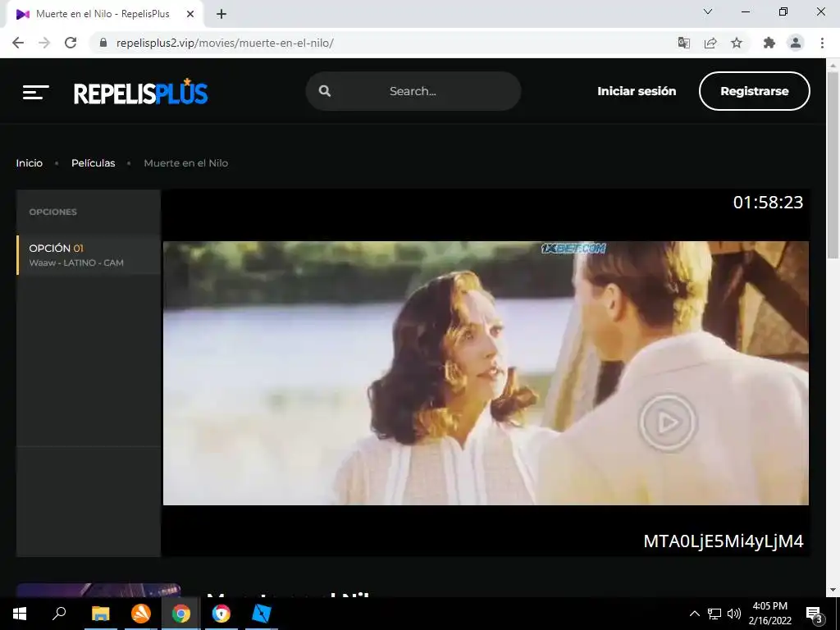The width and height of the screenshot is (840, 630).
Task: Open network status tray icon
Action: click(714, 614)
